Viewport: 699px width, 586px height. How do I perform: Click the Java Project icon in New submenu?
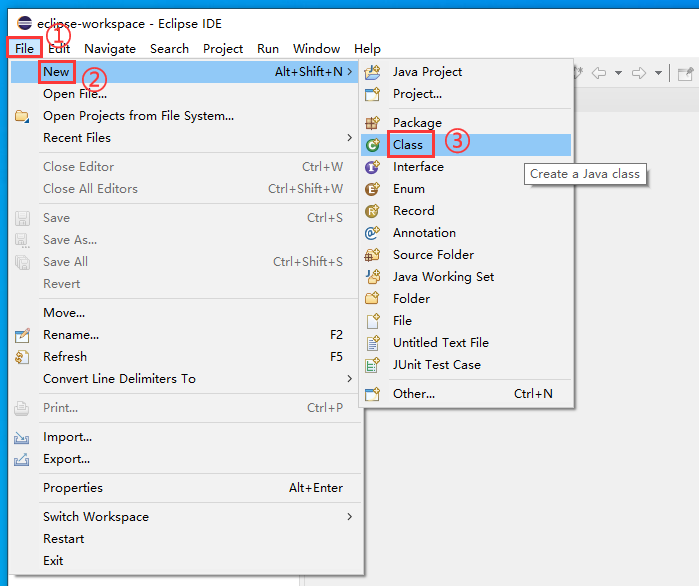point(373,72)
